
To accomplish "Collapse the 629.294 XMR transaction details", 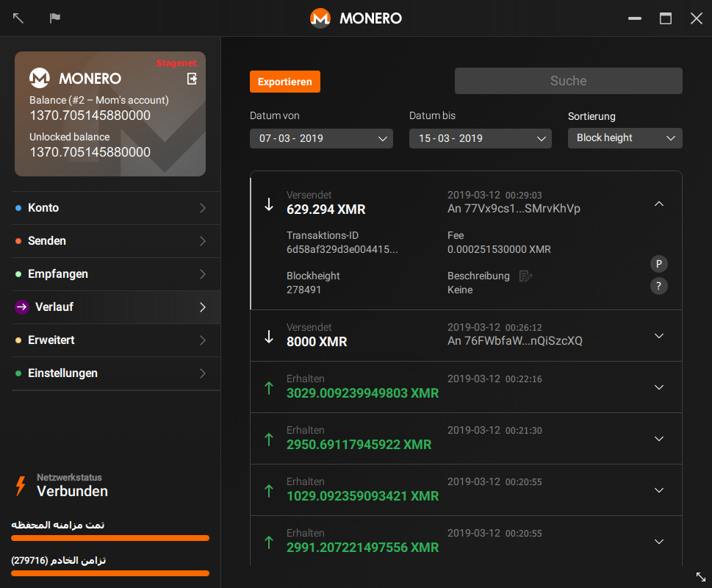I will coord(659,204).
